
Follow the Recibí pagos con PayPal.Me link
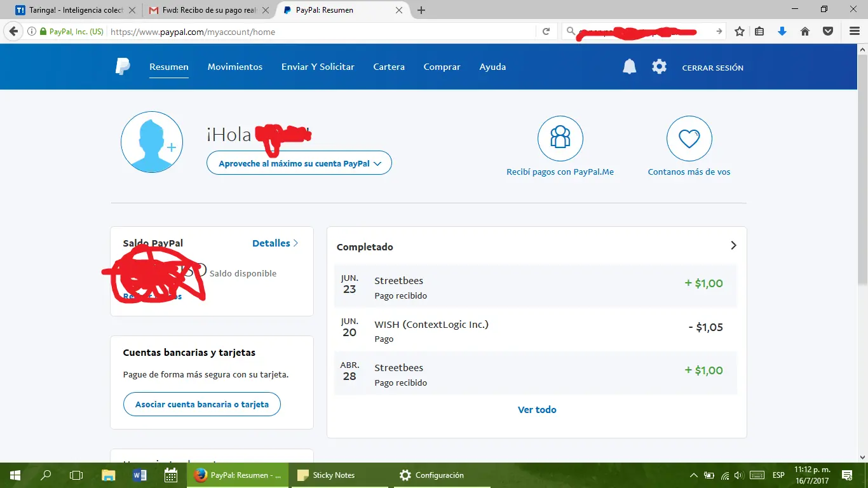560,172
